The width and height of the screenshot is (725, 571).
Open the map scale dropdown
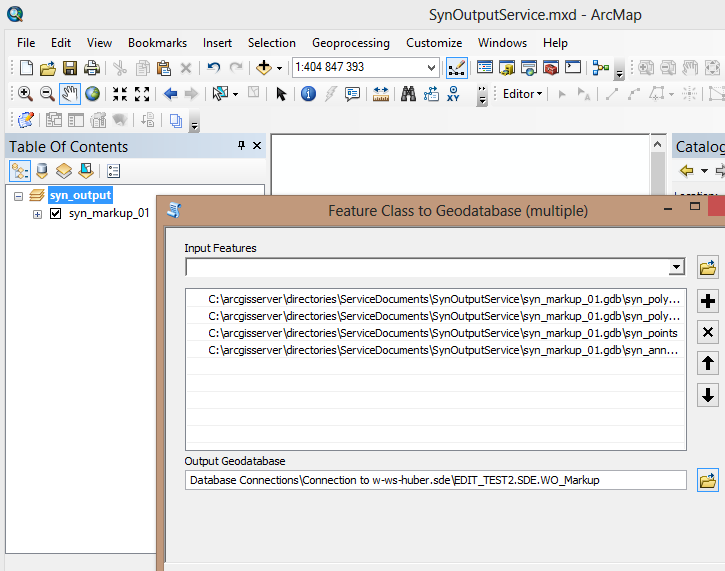point(431,68)
